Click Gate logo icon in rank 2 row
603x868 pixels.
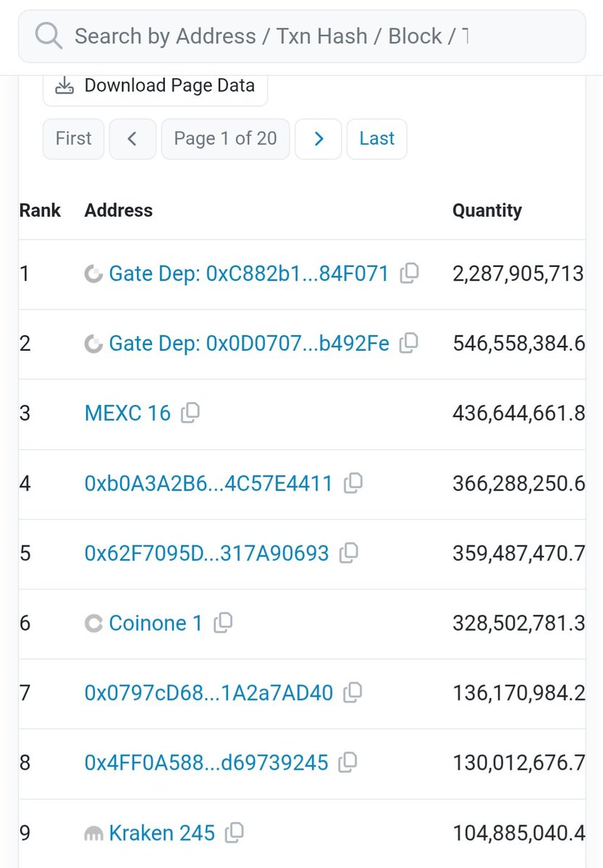click(93, 344)
